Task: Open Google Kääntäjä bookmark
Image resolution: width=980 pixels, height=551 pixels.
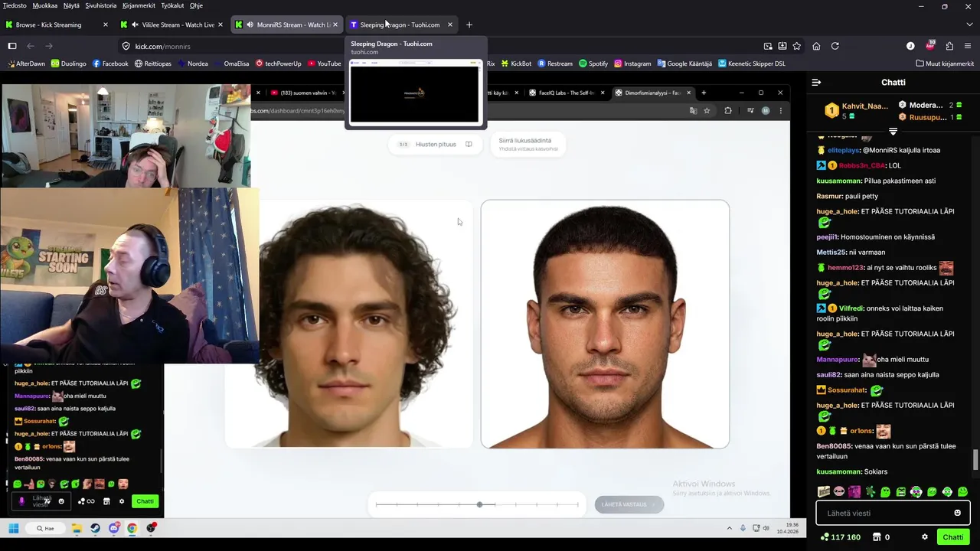Action: pos(684,64)
